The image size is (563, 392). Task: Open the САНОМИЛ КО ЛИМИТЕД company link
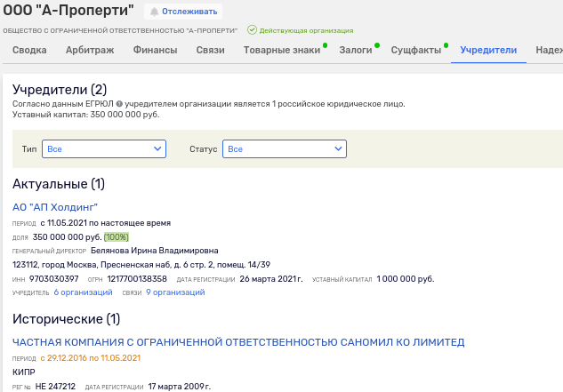[x=238, y=342]
